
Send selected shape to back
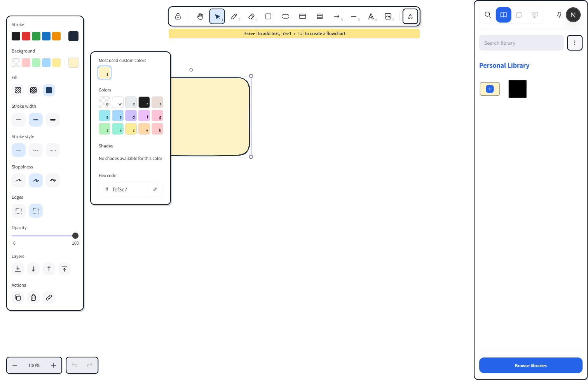point(18,269)
